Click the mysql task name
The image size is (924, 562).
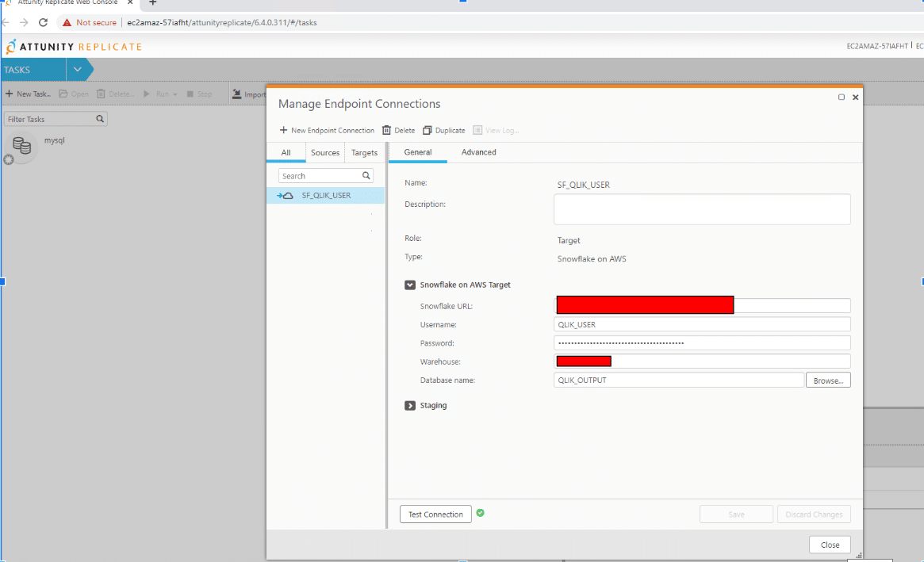pos(54,140)
